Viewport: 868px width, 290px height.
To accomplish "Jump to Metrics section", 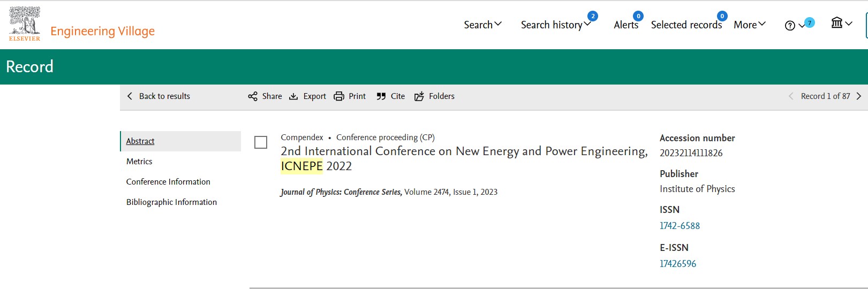I will tap(139, 162).
